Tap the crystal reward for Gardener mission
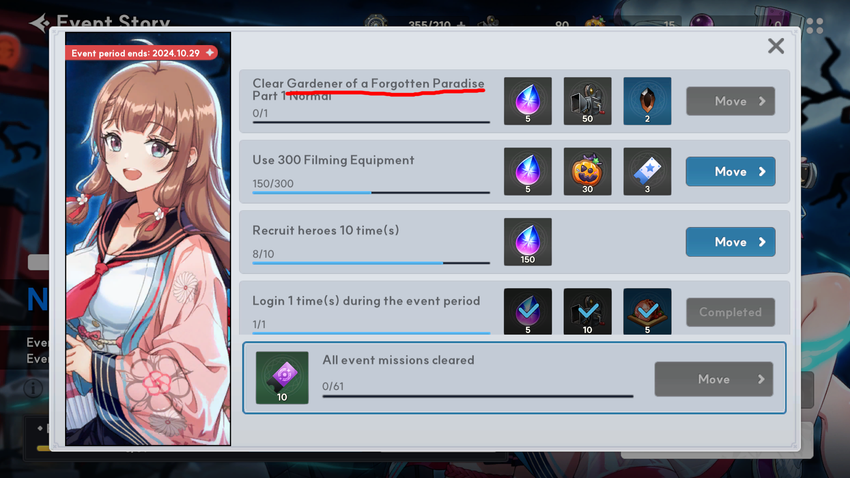 [x=527, y=101]
